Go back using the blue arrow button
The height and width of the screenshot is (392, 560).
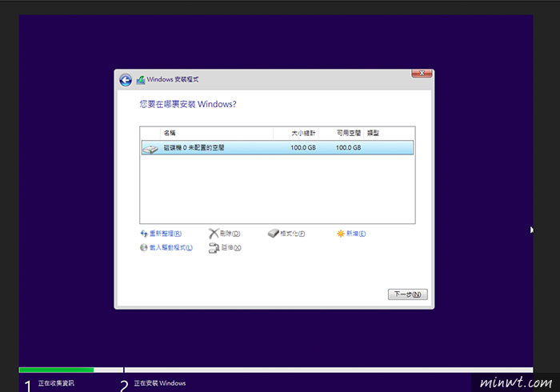(x=126, y=80)
